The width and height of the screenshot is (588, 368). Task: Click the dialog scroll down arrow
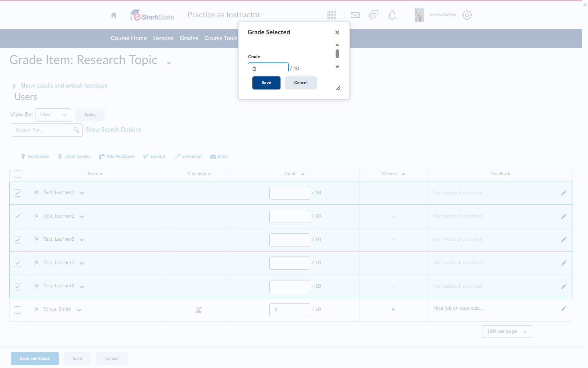(x=337, y=67)
